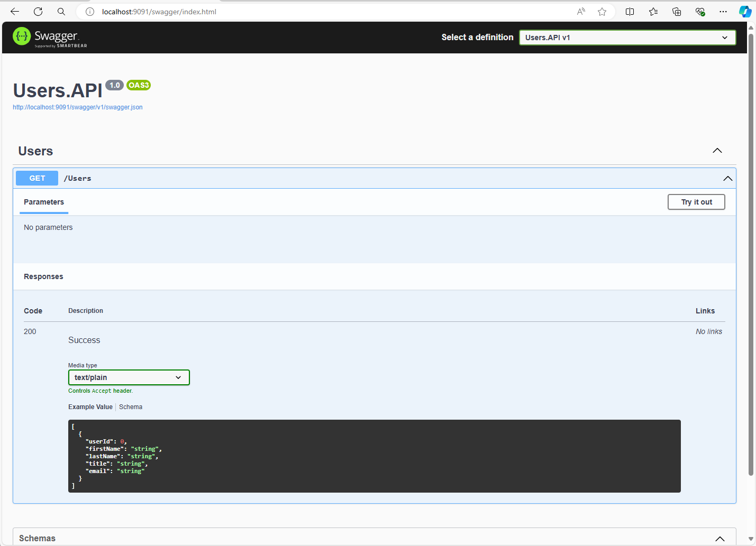
Task: Click the Try it out button
Action: point(696,202)
